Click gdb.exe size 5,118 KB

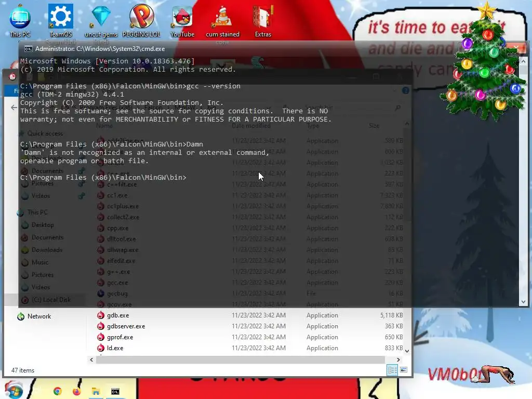[392, 315]
